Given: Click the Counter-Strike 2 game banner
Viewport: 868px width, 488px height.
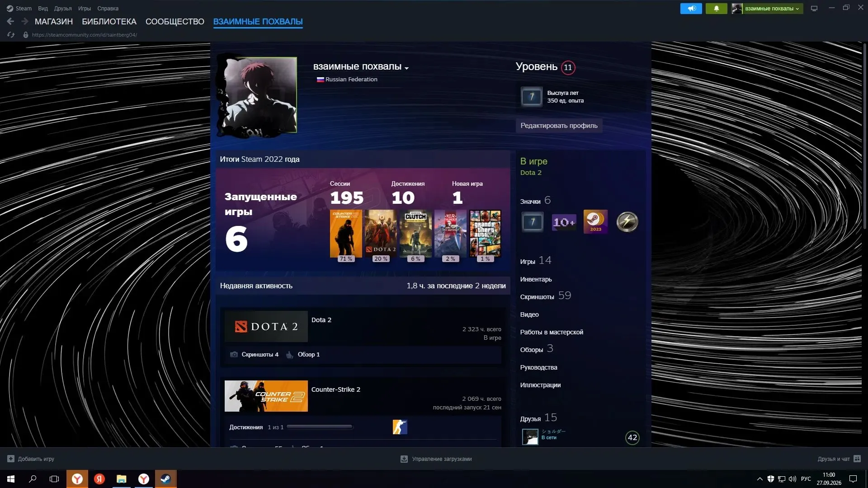Looking at the screenshot, I should (x=266, y=396).
